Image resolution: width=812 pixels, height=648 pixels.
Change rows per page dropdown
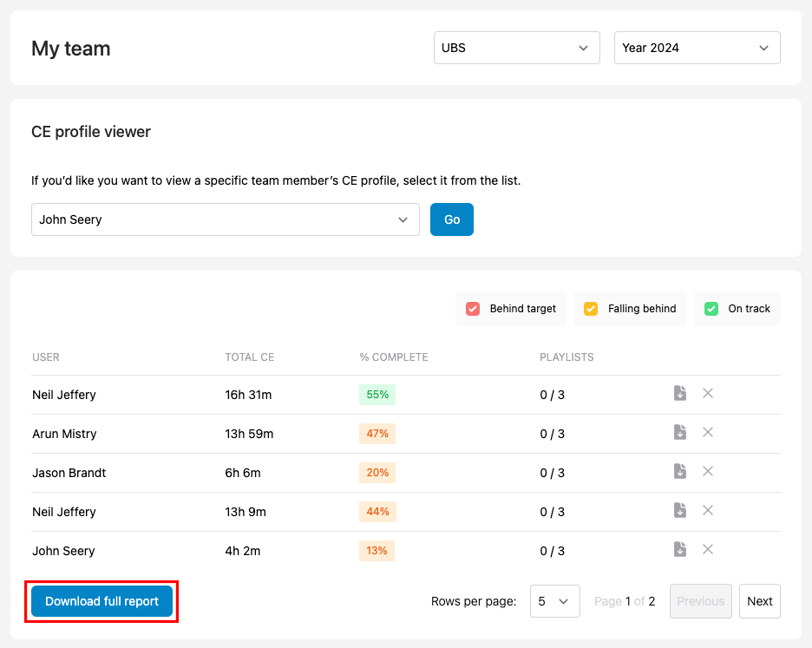pos(554,601)
